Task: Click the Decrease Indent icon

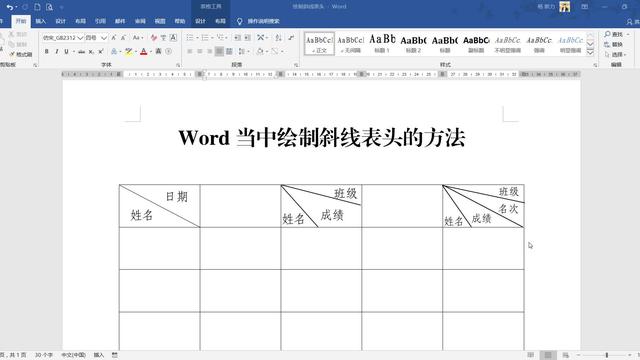Action: coord(237,38)
